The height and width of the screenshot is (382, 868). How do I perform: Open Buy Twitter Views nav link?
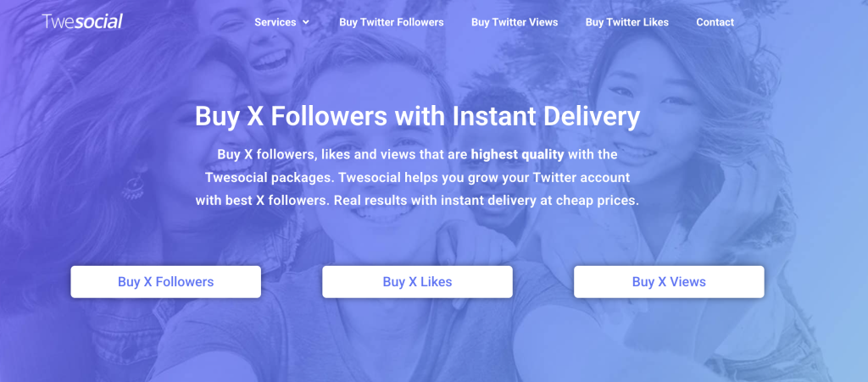point(515,22)
